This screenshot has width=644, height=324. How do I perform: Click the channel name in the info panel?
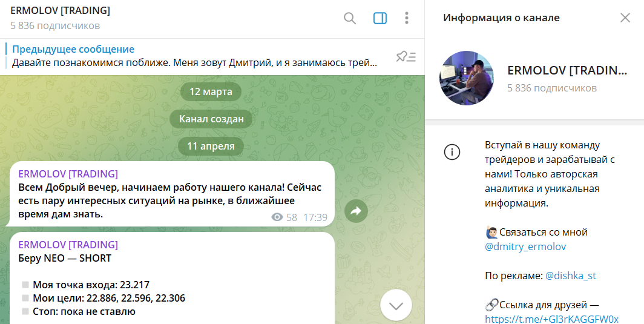(567, 70)
